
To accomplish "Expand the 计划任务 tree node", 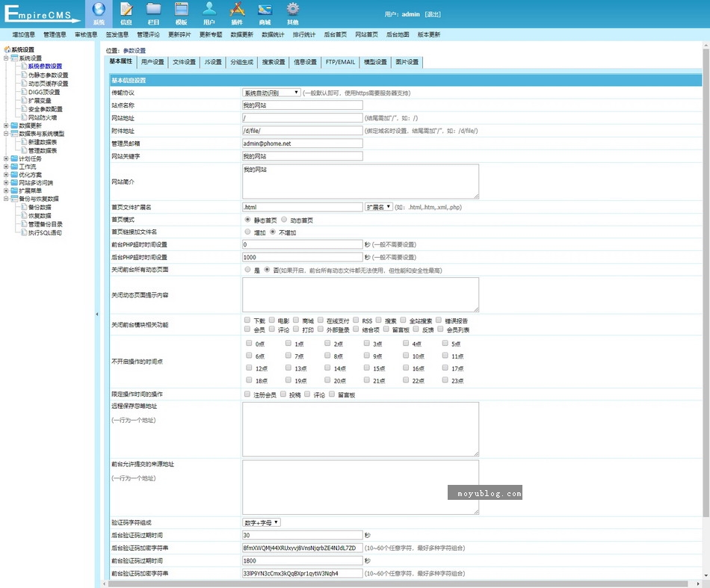I will click(x=6, y=158).
